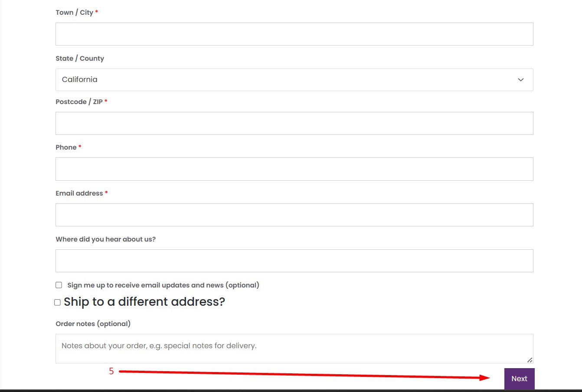Click the 'Ship to a different address?' heading text
The width and height of the screenshot is (582, 392).
(144, 302)
